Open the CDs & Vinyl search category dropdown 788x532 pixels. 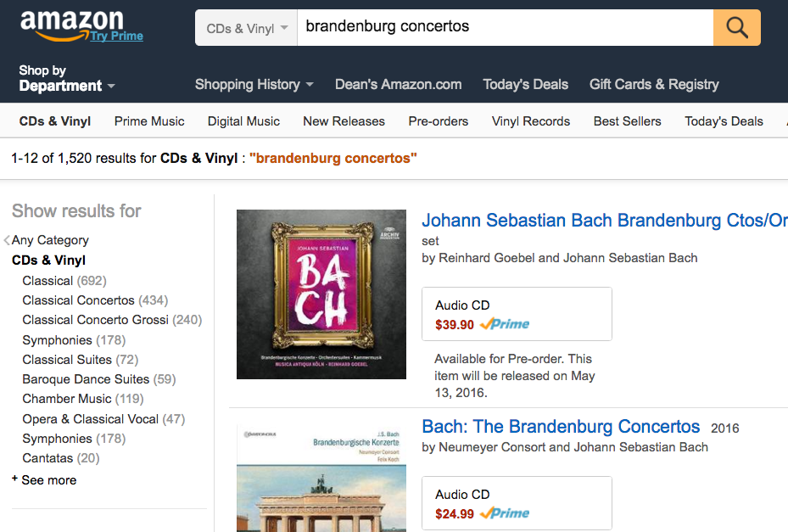247,28
